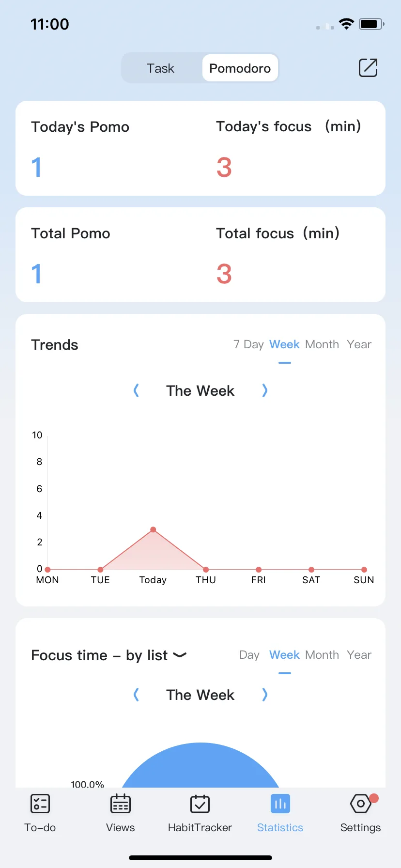Go to next week in Focus time
This screenshot has height=868, width=401.
264,695
